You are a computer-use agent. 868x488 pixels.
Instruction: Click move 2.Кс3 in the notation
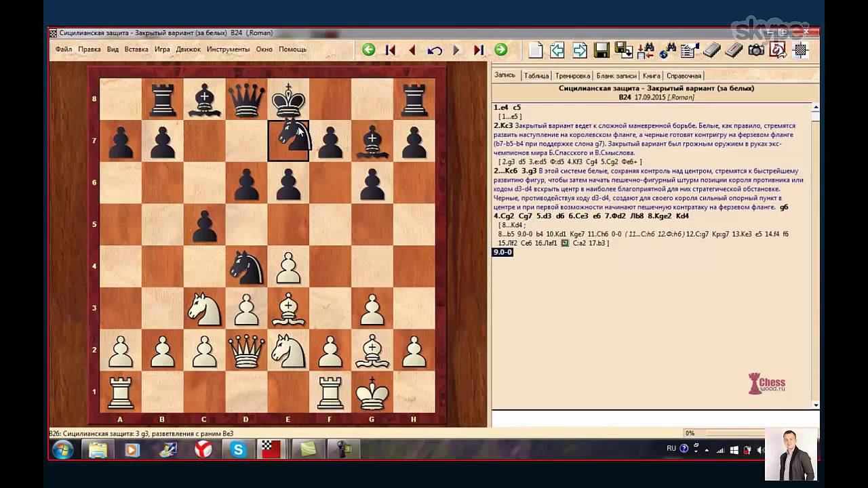(503, 126)
